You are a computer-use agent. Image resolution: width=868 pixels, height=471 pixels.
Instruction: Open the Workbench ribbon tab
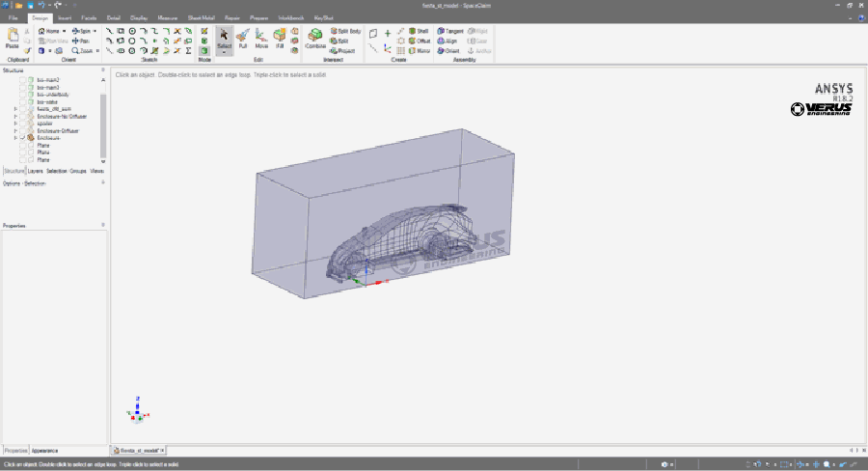pyautogui.click(x=291, y=17)
